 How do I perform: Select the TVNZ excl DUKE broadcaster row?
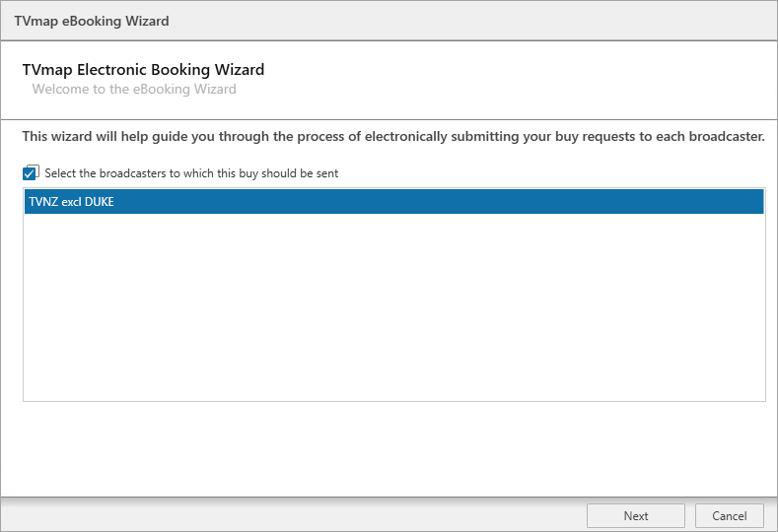coord(394,201)
